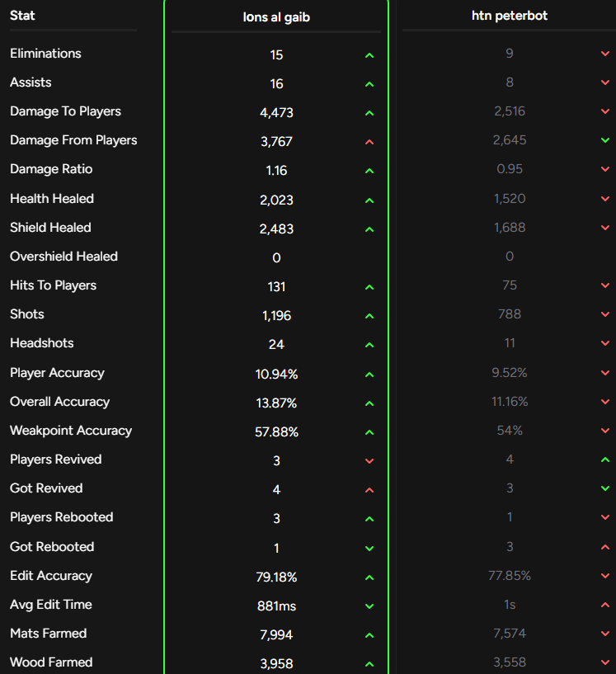The image size is (616, 674).
Task: Click the Stat column header
Action: point(22,16)
